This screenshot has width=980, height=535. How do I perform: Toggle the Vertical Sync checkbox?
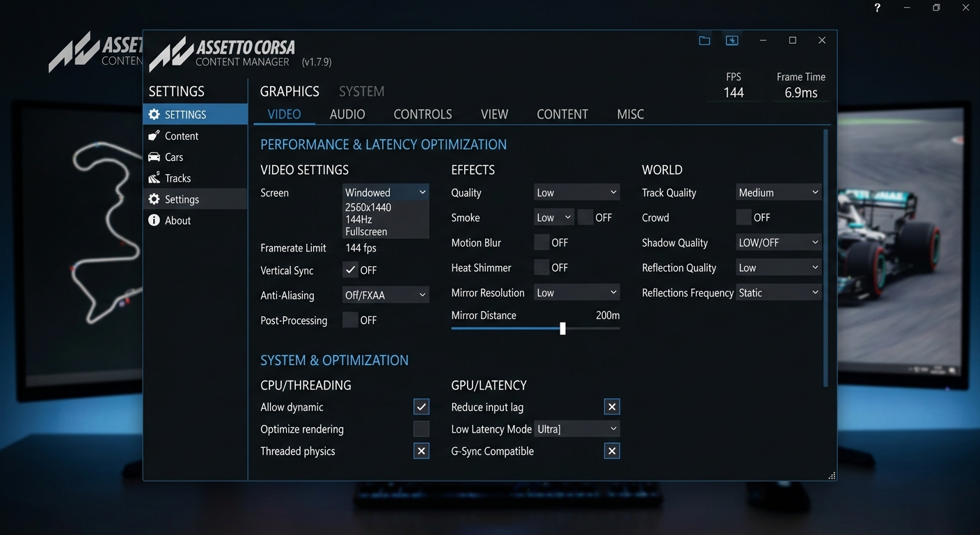(x=350, y=270)
